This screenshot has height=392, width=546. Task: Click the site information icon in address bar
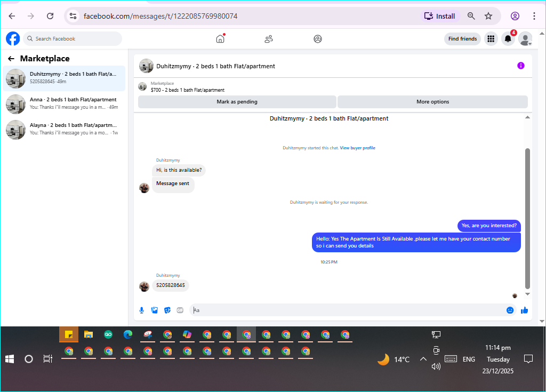pyautogui.click(x=73, y=16)
